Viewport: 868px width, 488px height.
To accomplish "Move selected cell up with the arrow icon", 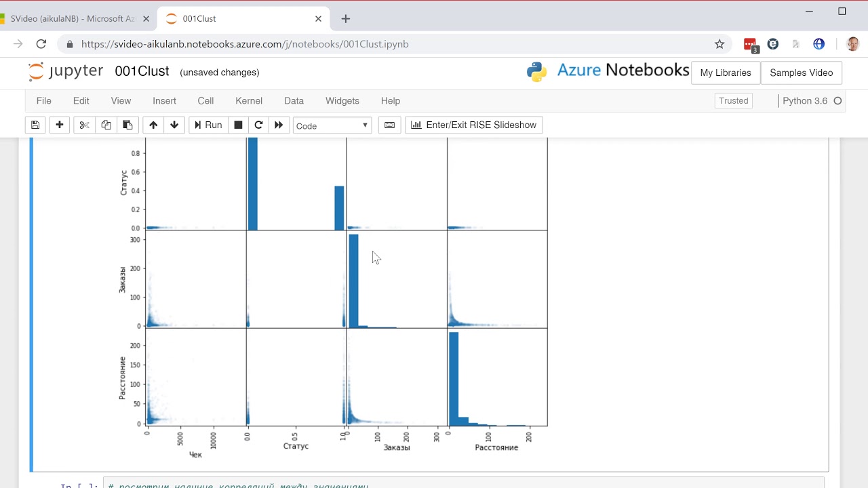I will point(153,125).
